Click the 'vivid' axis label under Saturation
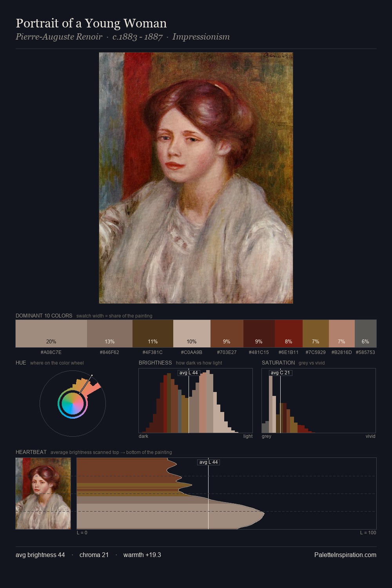This screenshot has width=392, height=588. click(370, 436)
